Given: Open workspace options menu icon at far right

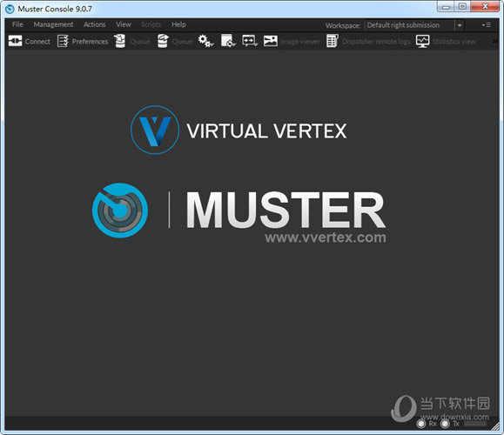Looking at the screenshot, I should [486, 25].
